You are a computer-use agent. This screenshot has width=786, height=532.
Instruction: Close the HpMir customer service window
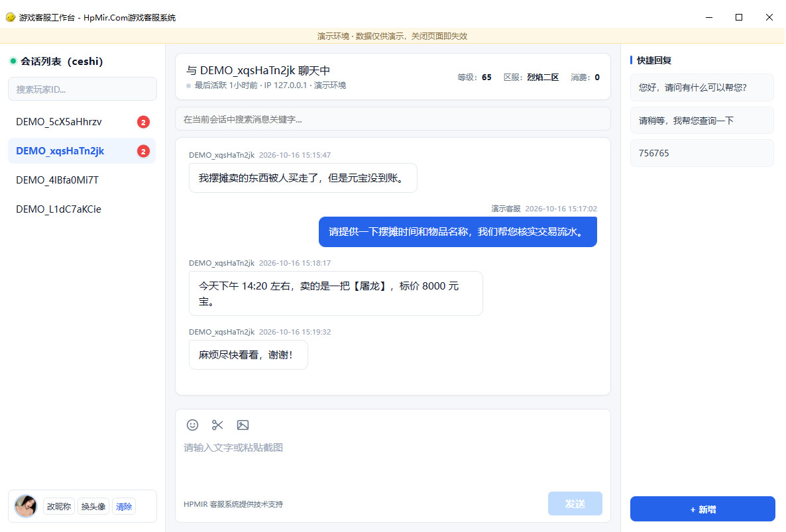pyautogui.click(x=769, y=17)
